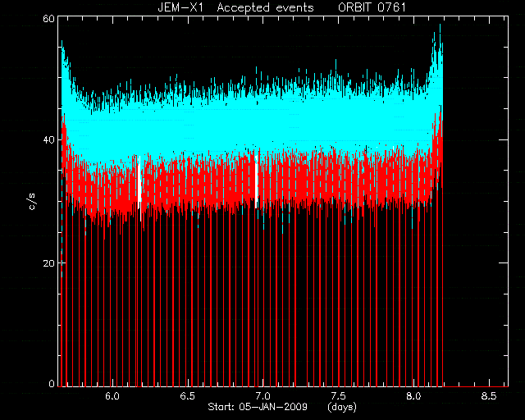The image size is (525, 420).
Task: Click the x-axis tick label '8.0'
Action: [413, 396]
